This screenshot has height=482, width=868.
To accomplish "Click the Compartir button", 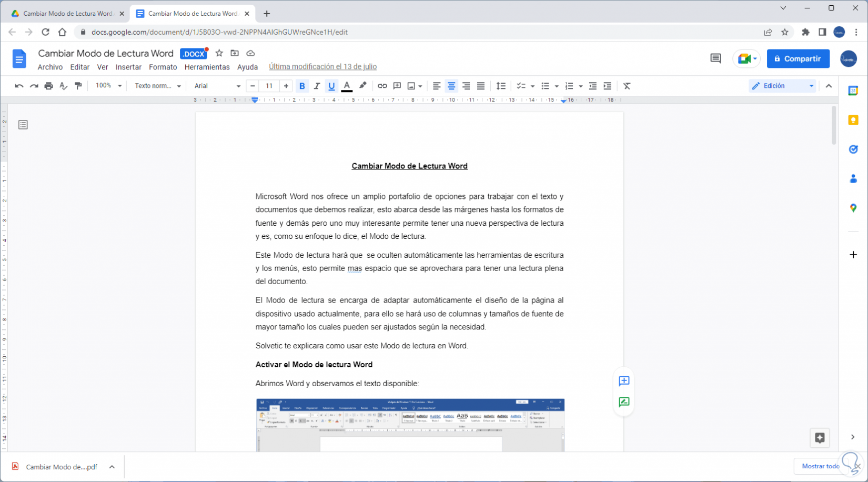I will [798, 58].
